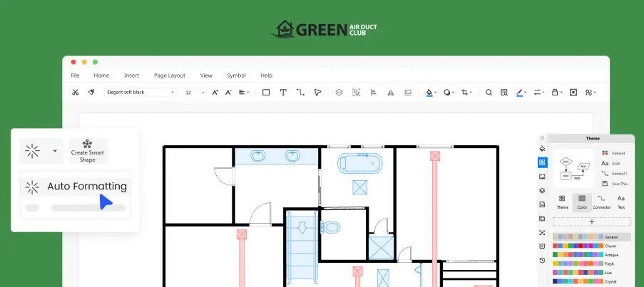Image resolution: width=644 pixels, height=287 pixels.
Task: Switch to the Connector tab
Action: pos(602,202)
